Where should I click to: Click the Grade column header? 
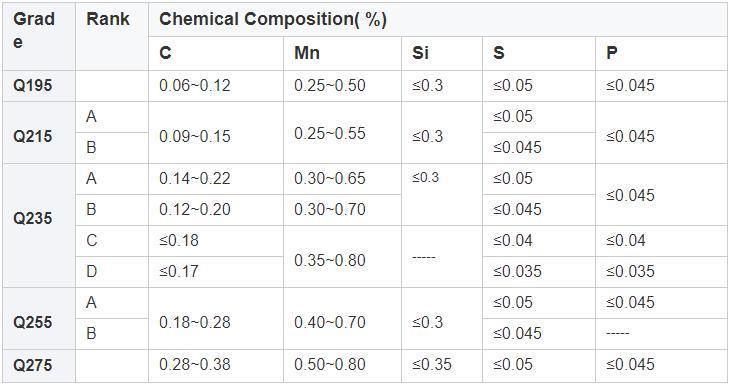[39, 36]
